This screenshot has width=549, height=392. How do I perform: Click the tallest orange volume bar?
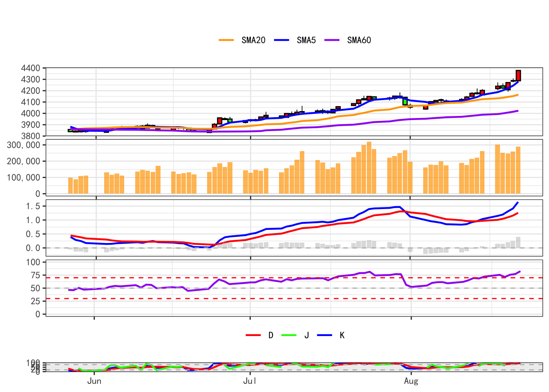369,167
